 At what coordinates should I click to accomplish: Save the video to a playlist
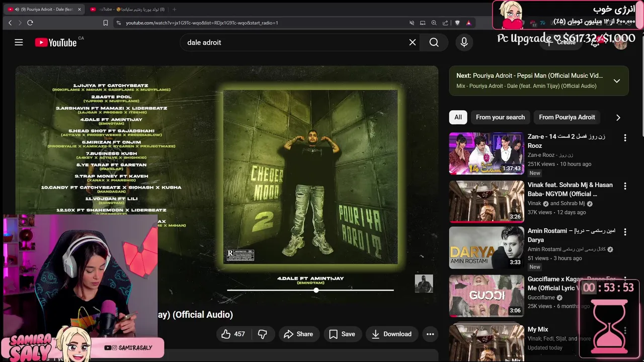point(342,334)
